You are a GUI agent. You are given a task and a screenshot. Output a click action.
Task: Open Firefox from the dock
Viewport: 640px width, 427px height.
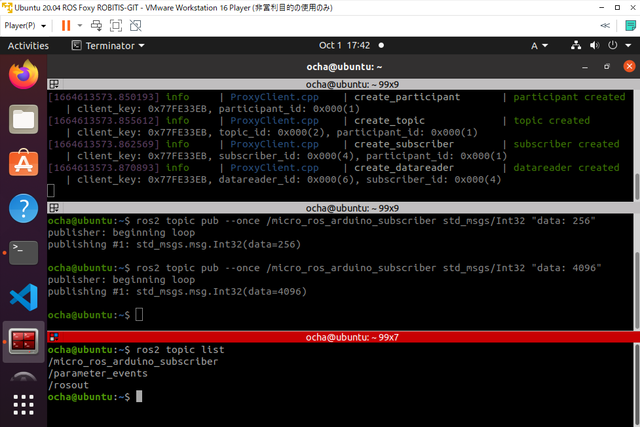coord(23,74)
